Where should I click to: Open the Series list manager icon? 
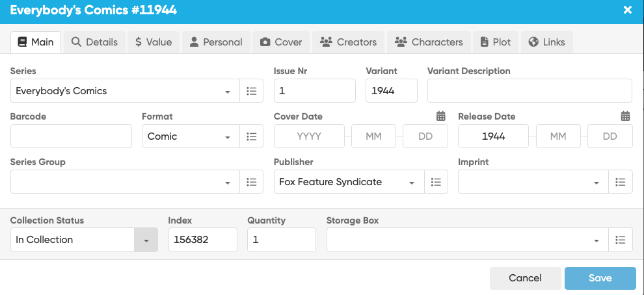click(x=252, y=91)
